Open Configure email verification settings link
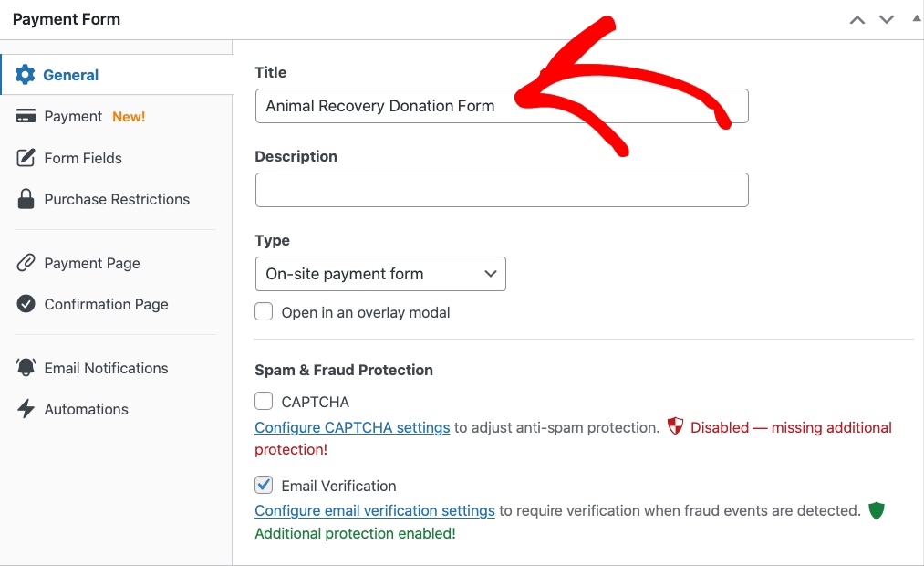This screenshot has height=566, width=924. pyautogui.click(x=374, y=510)
